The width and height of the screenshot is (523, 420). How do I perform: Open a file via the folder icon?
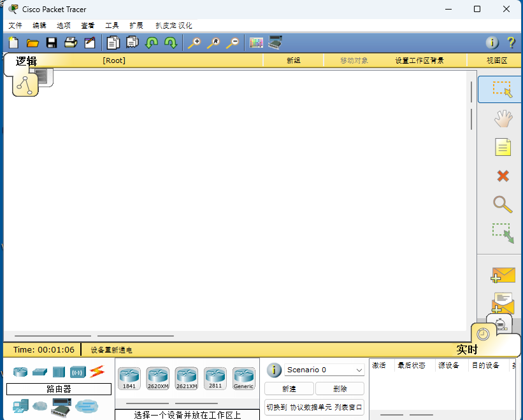coord(32,43)
